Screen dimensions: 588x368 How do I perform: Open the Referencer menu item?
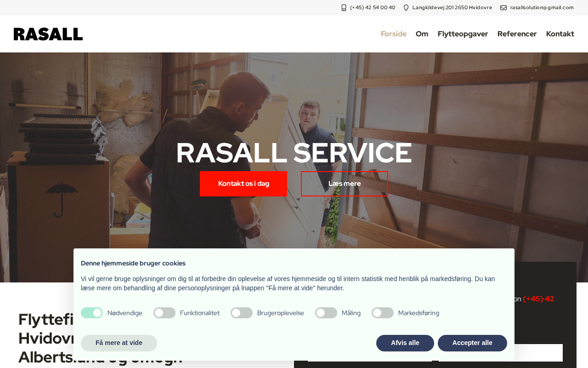pyautogui.click(x=517, y=34)
